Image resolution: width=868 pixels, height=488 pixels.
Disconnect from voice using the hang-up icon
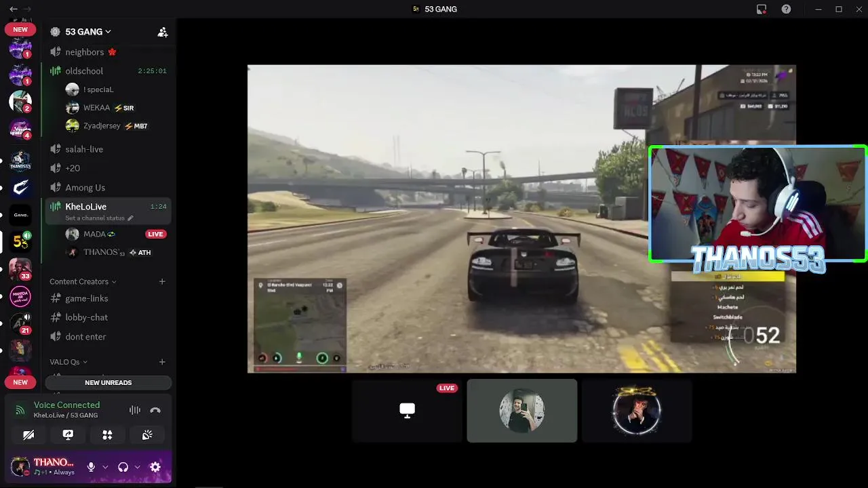click(x=155, y=410)
